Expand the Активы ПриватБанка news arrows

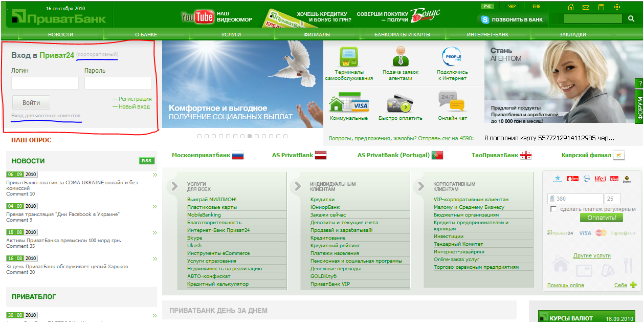[155, 233]
